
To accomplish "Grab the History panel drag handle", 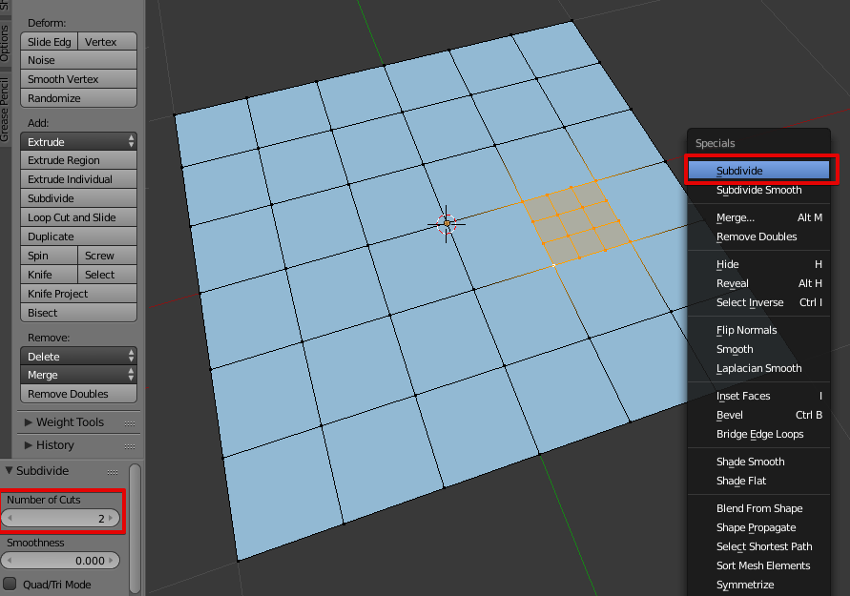I will tap(130, 446).
